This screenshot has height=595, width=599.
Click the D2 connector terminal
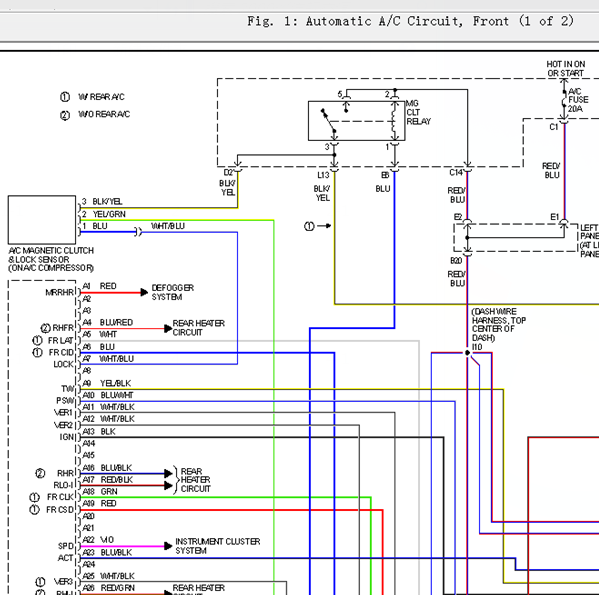pos(237,169)
